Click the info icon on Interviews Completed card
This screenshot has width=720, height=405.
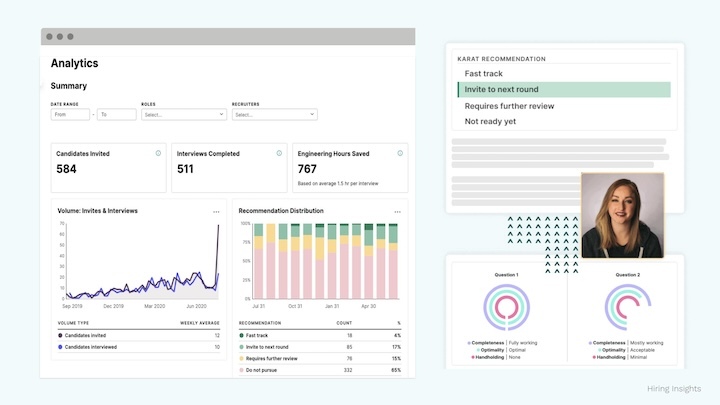pyautogui.click(x=279, y=153)
